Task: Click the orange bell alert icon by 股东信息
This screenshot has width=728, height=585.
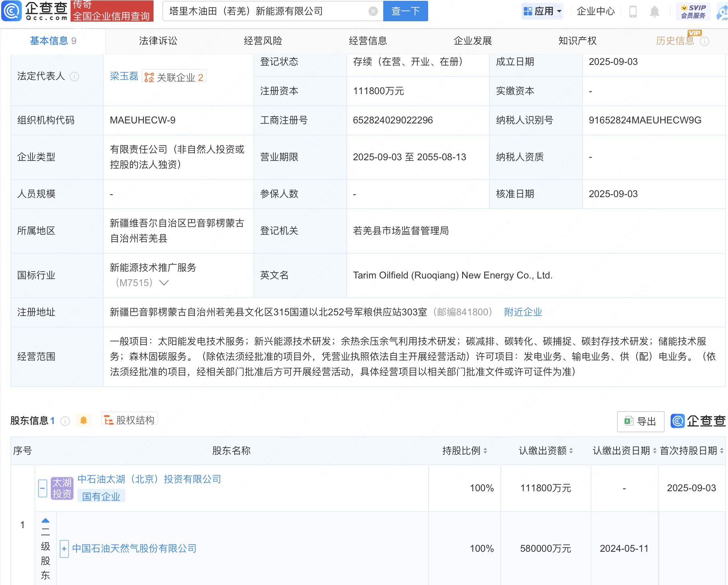Action: 83,420
